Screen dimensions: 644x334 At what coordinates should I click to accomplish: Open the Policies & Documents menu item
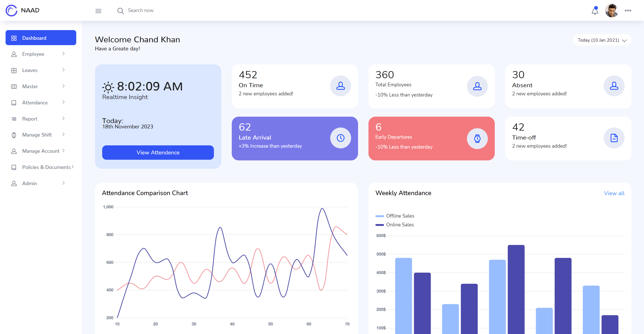point(41,167)
